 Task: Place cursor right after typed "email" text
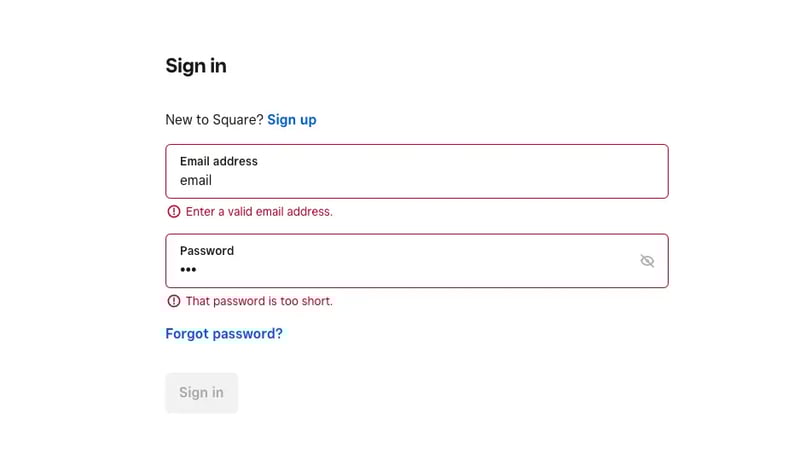(x=213, y=181)
